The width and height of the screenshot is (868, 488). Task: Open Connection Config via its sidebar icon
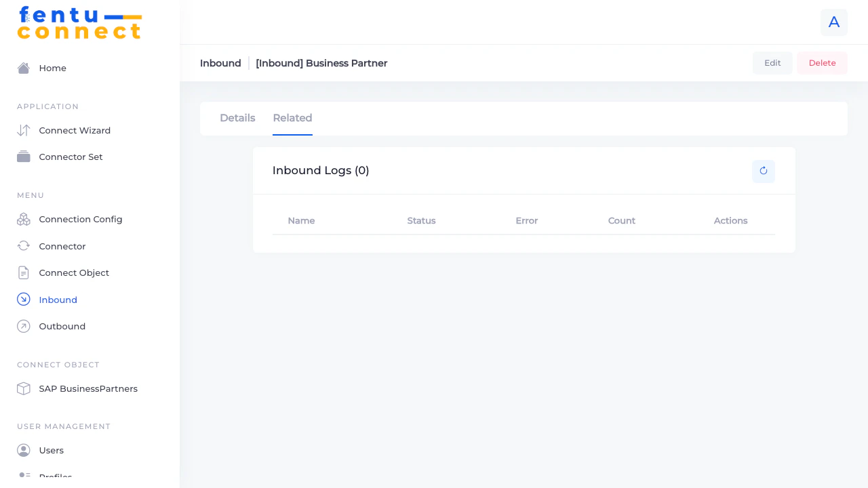23,219
